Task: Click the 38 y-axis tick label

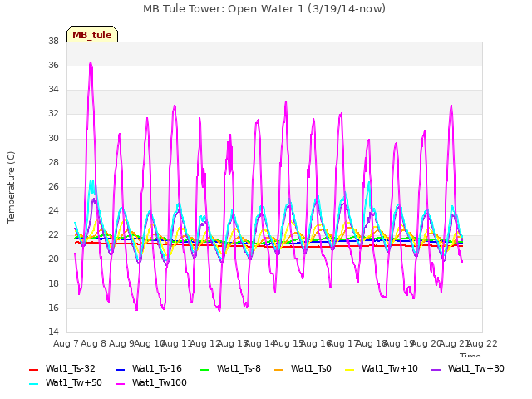Action: 53,42
